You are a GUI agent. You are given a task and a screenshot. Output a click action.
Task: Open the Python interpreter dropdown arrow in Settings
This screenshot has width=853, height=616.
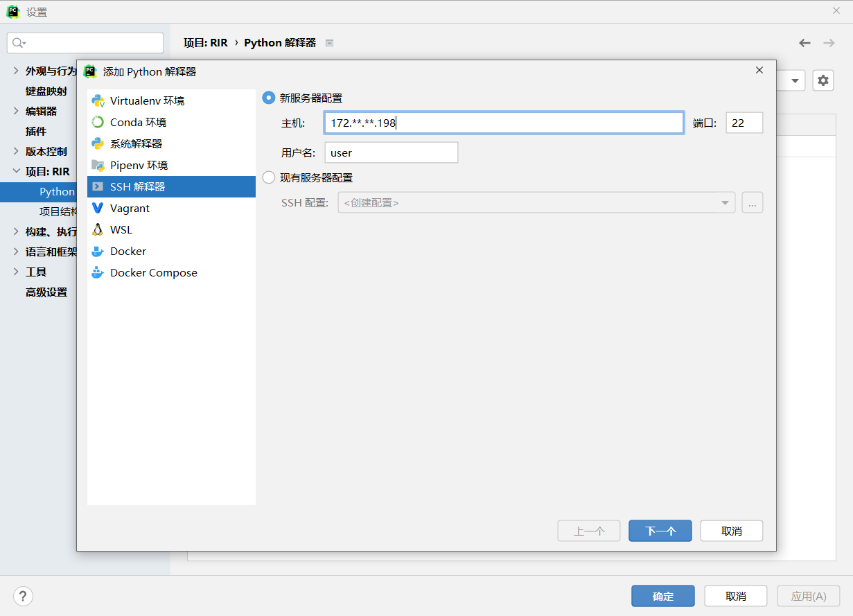pos(795,80)
